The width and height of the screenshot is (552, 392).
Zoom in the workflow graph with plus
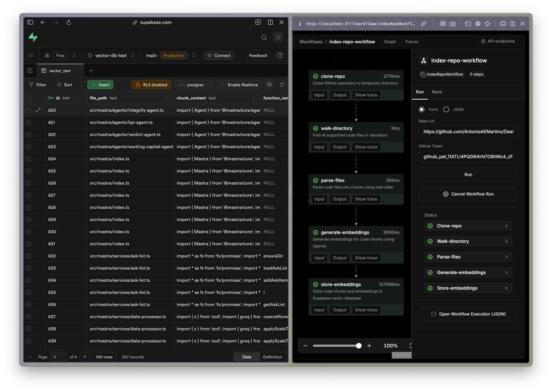(369, 346)
